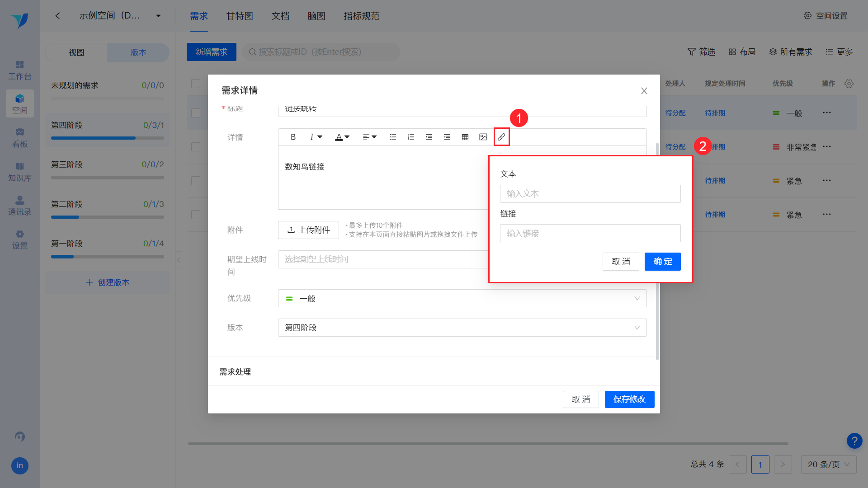Screen dimensions: 868x488
Task: Click the insert link toolbar icon
Action: [501, 137]
